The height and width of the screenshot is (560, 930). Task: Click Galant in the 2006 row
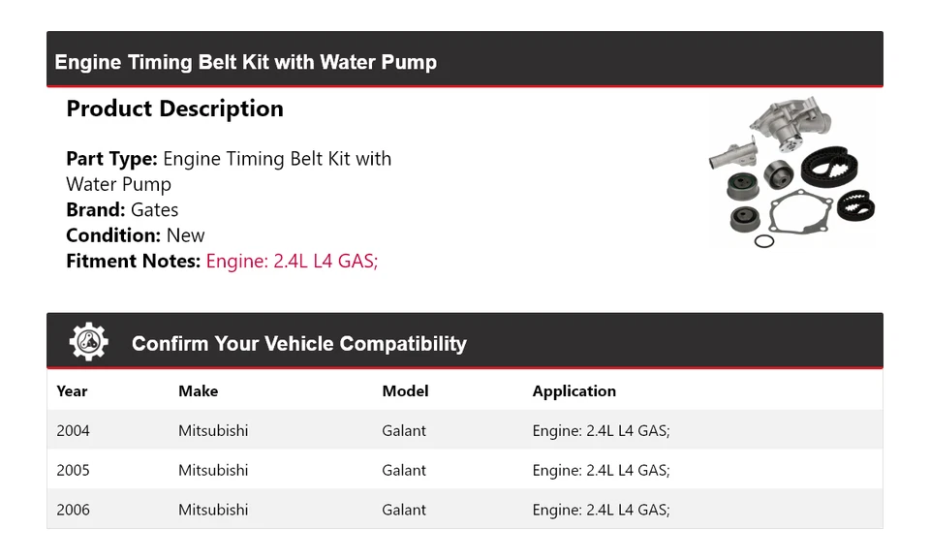coord(404,511)
